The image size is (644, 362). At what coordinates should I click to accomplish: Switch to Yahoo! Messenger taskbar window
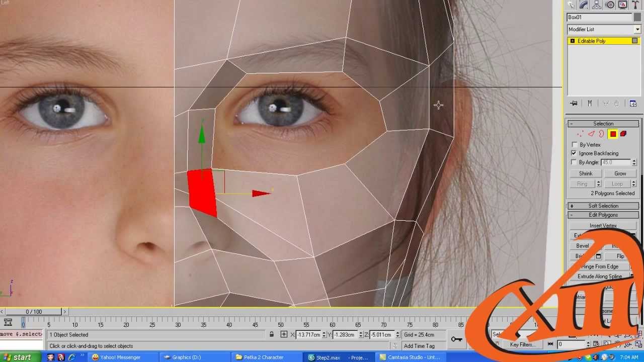pos(121,357)
